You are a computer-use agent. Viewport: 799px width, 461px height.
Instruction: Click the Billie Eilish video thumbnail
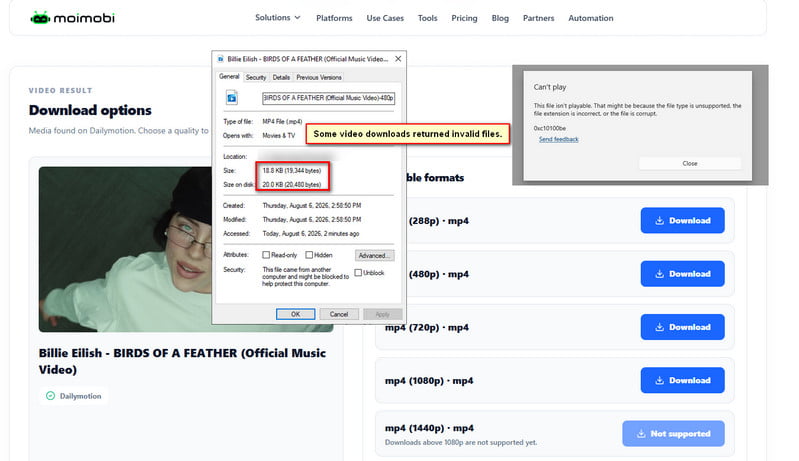pyautogui.click(x=125, y=249)
